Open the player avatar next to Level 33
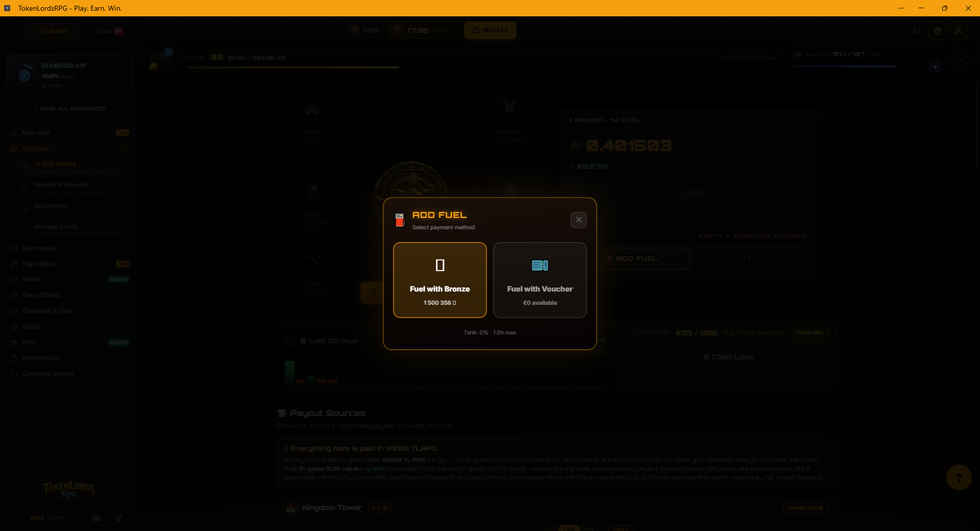 click(x=161, y=61)
